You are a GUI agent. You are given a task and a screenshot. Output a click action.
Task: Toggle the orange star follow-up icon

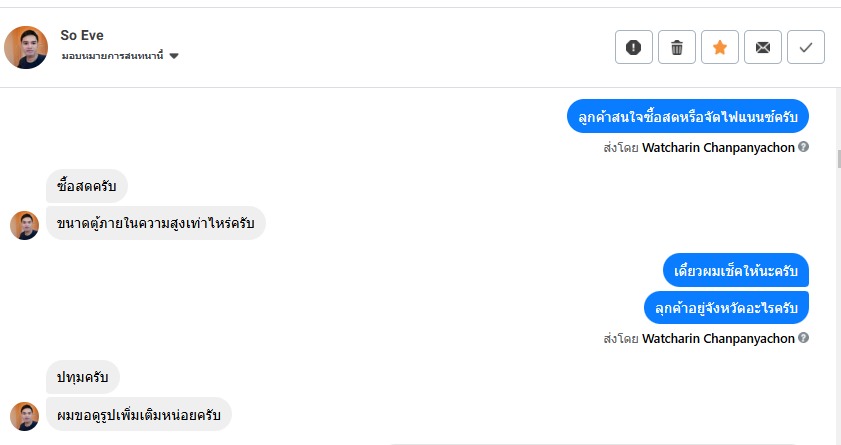(x=720, y=47)
